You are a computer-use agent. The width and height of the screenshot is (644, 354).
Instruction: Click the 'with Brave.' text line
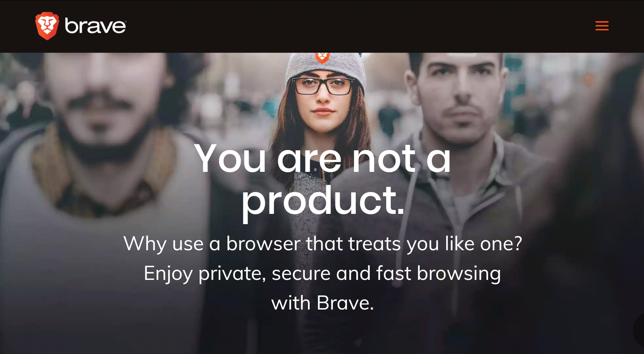coord(322,303)
